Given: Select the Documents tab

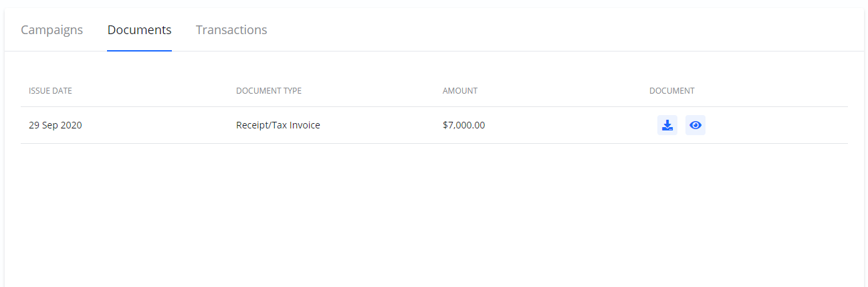Looking at the screenshot, I should [139, 30].
